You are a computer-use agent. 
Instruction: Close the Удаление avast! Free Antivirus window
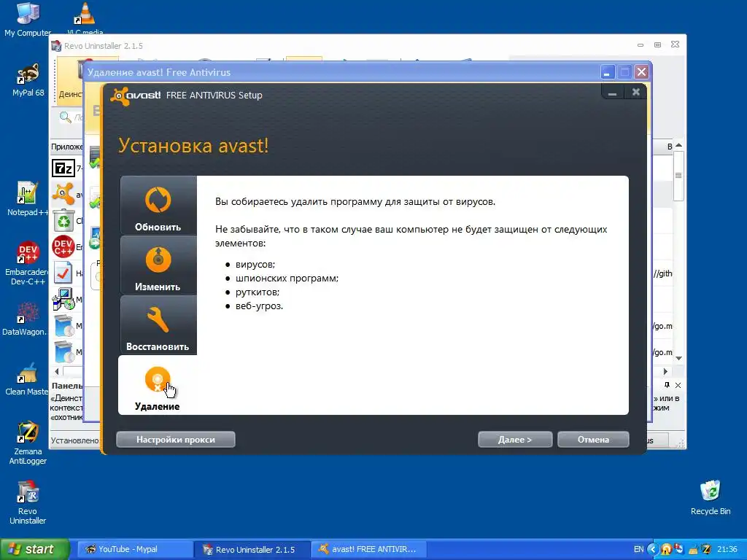[641, 72]
